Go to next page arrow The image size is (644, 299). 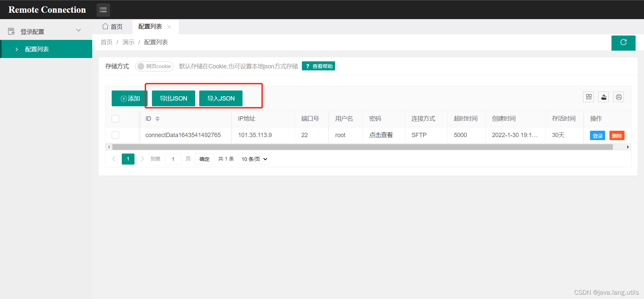(142, 159)
